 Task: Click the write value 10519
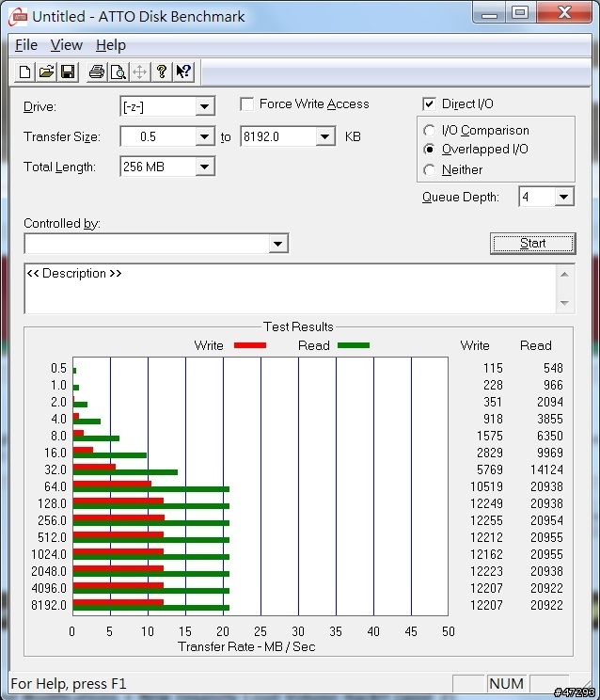(486, 486)
